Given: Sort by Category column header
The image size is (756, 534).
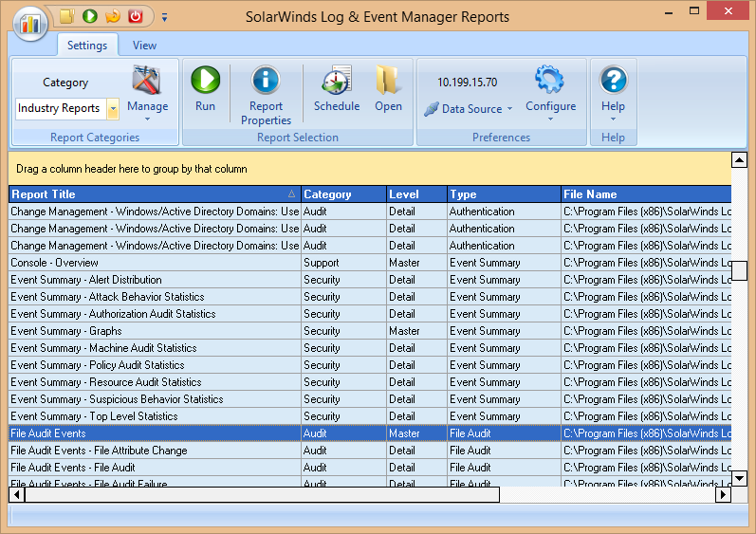Looking at the screenshot, I should pos(343,194).
